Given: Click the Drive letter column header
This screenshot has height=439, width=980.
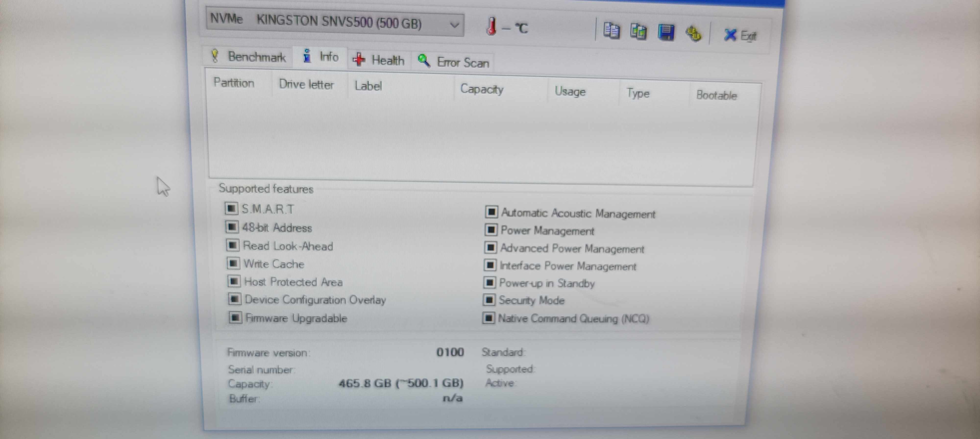Looking at the screenshot, I should tap(306, 84).
